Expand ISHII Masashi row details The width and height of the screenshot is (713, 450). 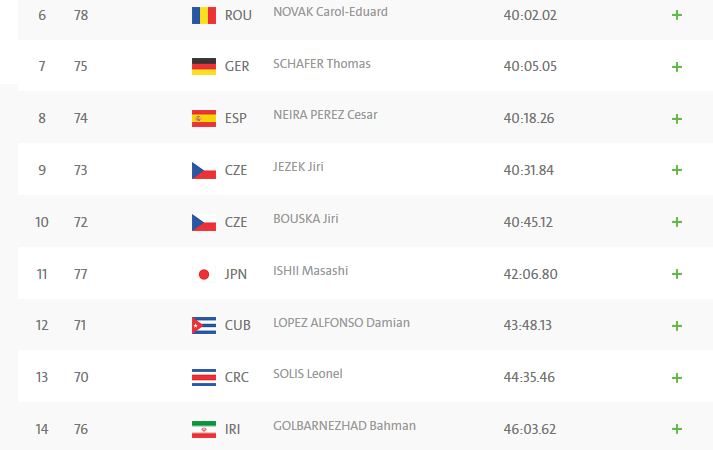point(677,274)
